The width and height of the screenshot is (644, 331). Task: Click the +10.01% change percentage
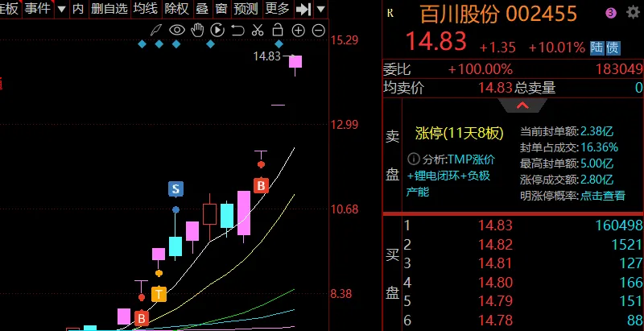pyautogui.click(x=556, y=48)
